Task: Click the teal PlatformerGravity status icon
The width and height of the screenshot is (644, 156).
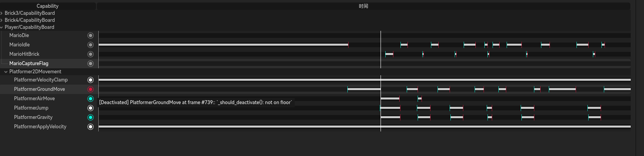Action: [91, 117]
